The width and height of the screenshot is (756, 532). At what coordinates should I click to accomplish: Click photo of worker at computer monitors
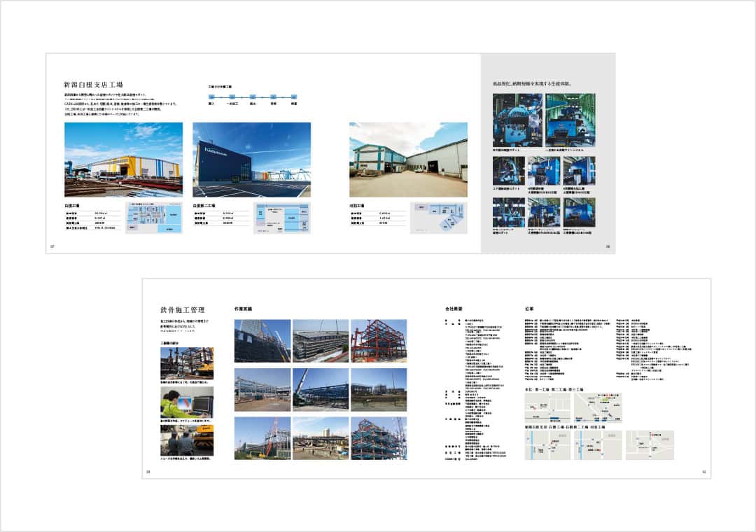tap(186, 402)
